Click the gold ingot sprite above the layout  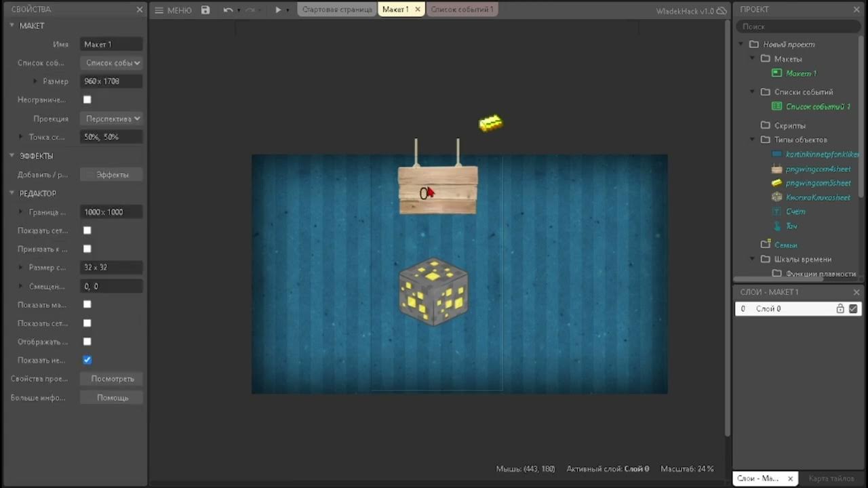pos(491,123)
